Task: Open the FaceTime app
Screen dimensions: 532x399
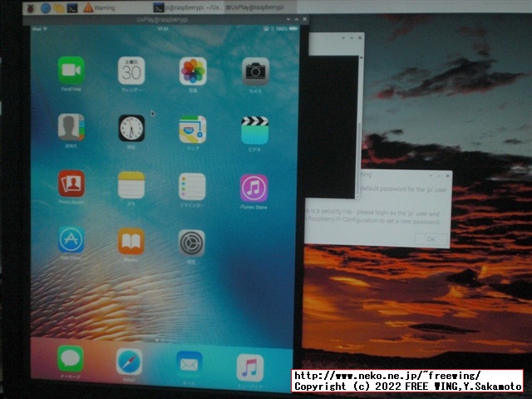Action: point(71,70)
